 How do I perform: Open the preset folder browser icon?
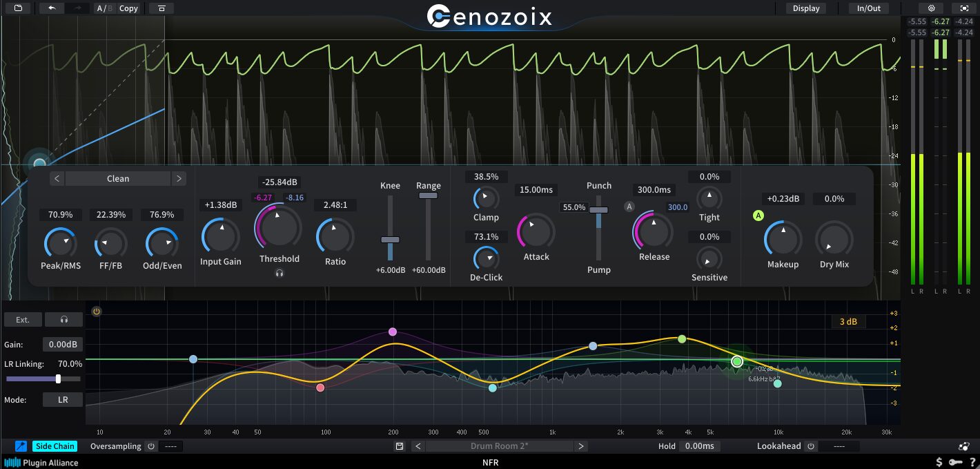tap(19, 8)
